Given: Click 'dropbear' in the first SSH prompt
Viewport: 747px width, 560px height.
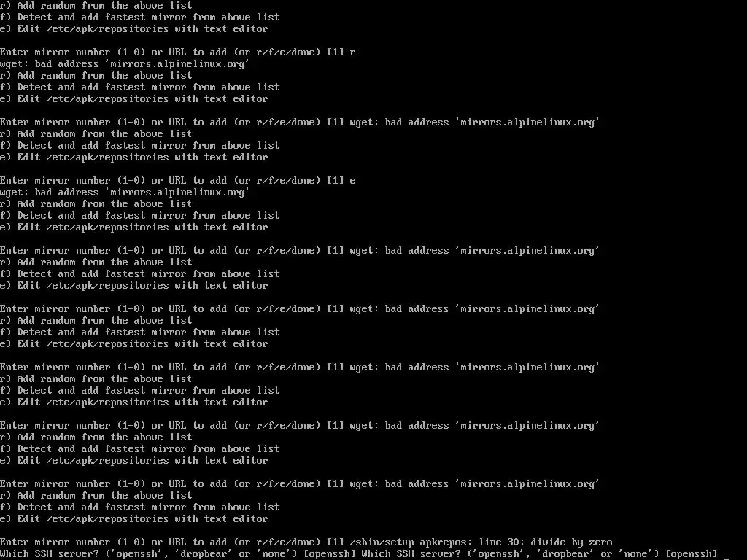Looking at the screenshot, I should tap(205, 554).
